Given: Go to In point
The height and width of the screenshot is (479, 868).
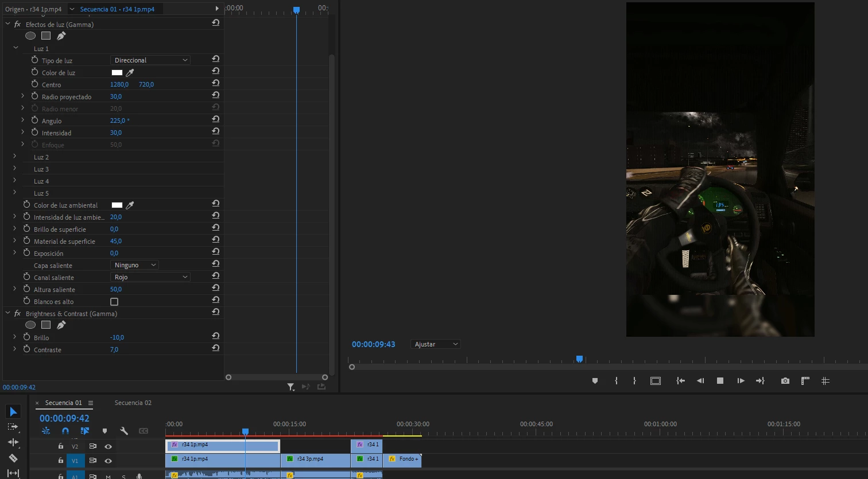Looking at the screenshot, I should [x=681, y=381].
